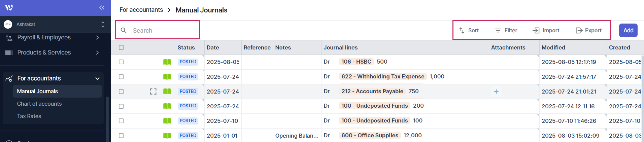Click the Export arrow icon

(x=579, y=30)
